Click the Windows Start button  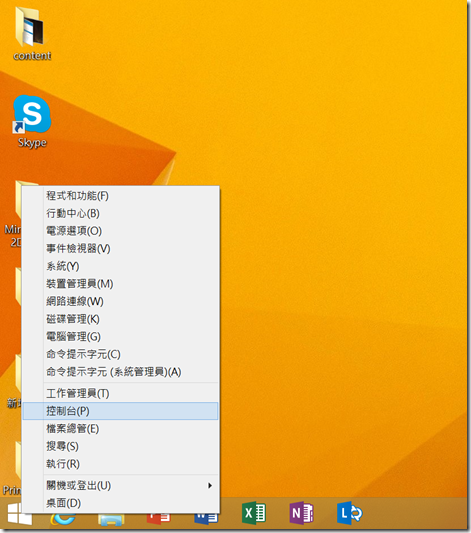click(x=19, y=513)
